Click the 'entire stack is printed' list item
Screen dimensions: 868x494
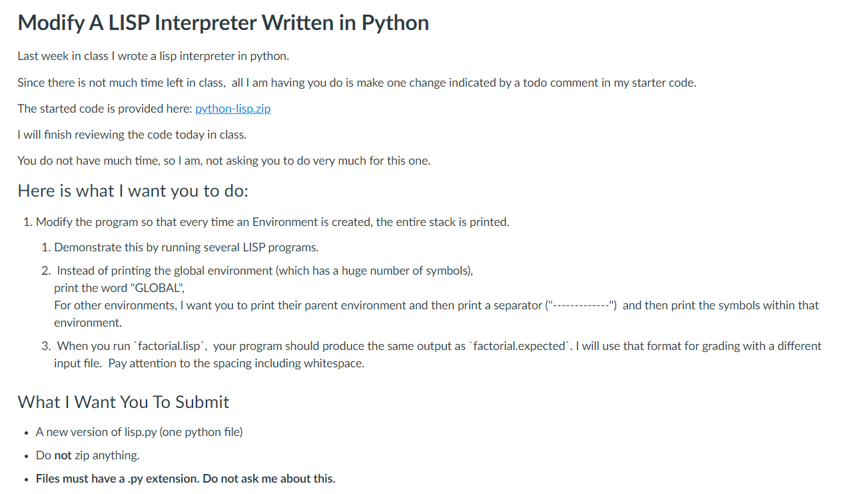click(272, 222)
